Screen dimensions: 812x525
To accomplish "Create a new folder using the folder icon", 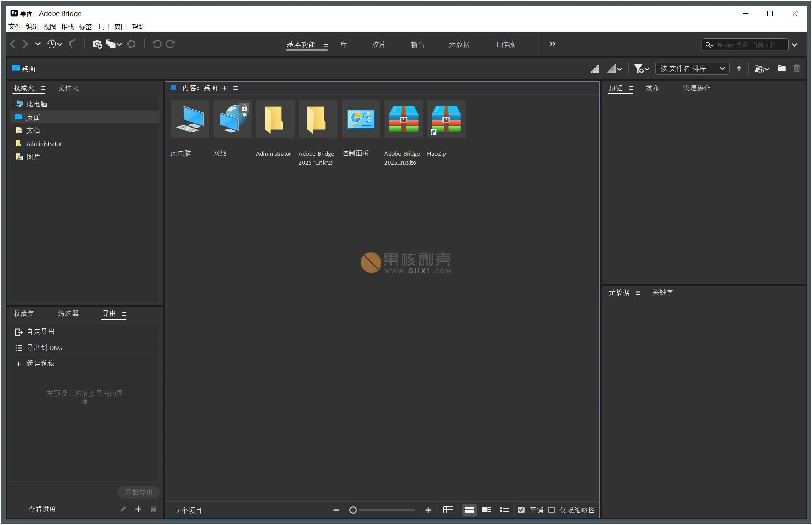I will click(x=782, y=68).
